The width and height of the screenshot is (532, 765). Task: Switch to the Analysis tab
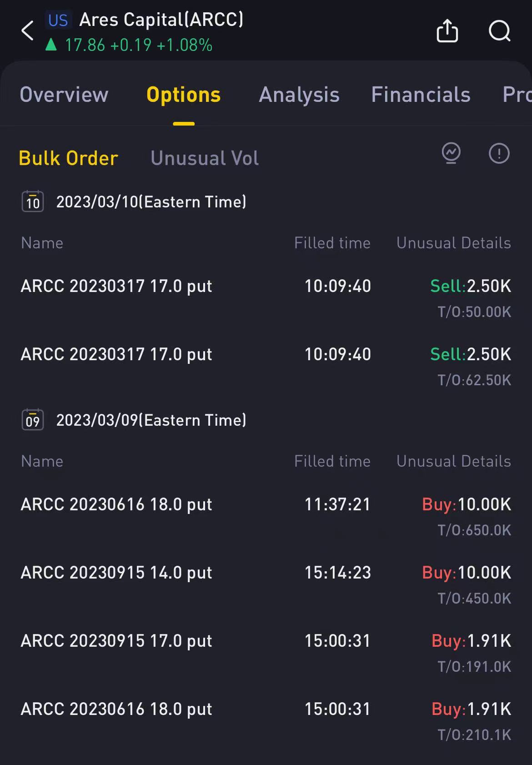pyautogui.click(x=299, y=95)
